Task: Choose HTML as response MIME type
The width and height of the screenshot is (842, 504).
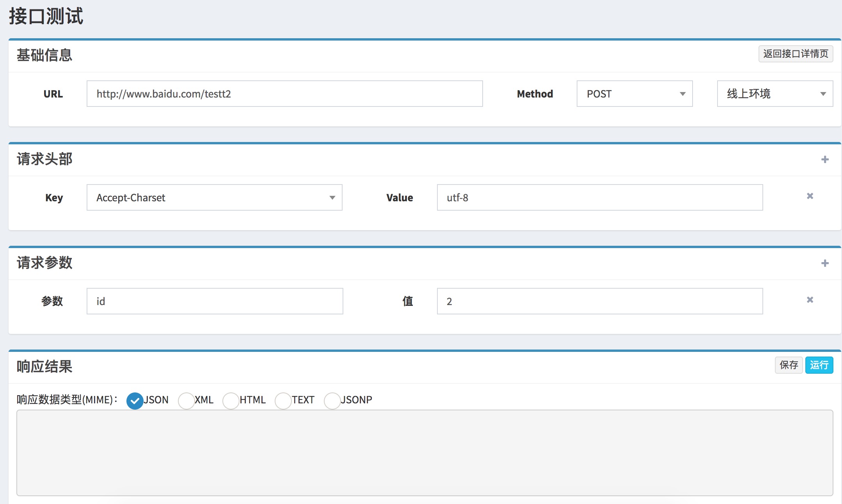Action: (x=231, y=401)
